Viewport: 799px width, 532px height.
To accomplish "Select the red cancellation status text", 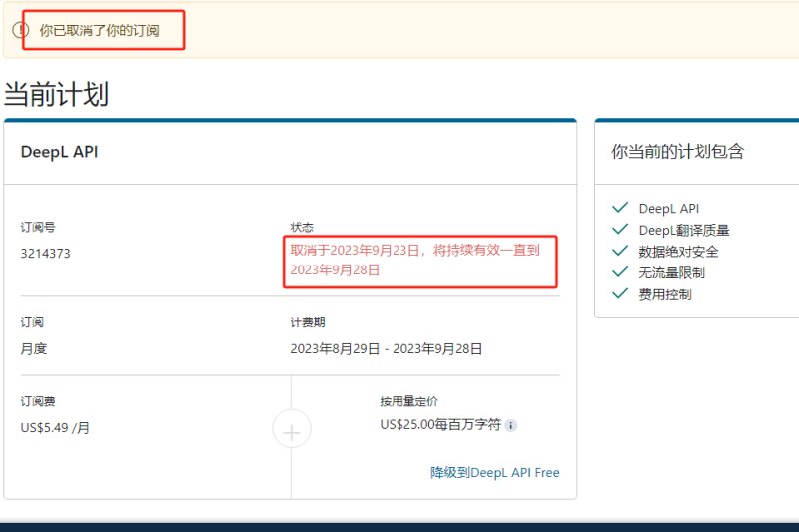I will coord(414,260).
